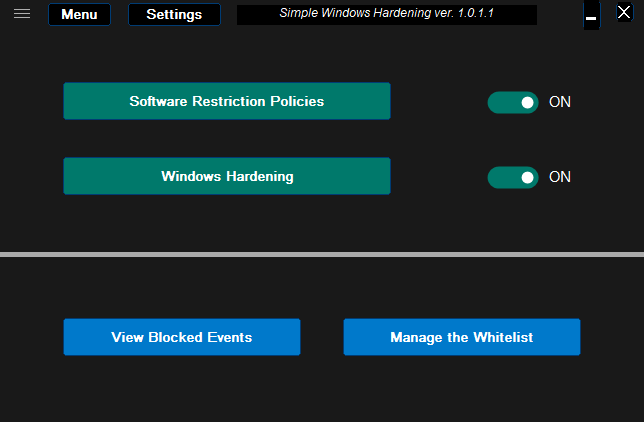Click the horizontal gray divider line
This screenshot has height=422, width=644.
(x=322, y=255)
